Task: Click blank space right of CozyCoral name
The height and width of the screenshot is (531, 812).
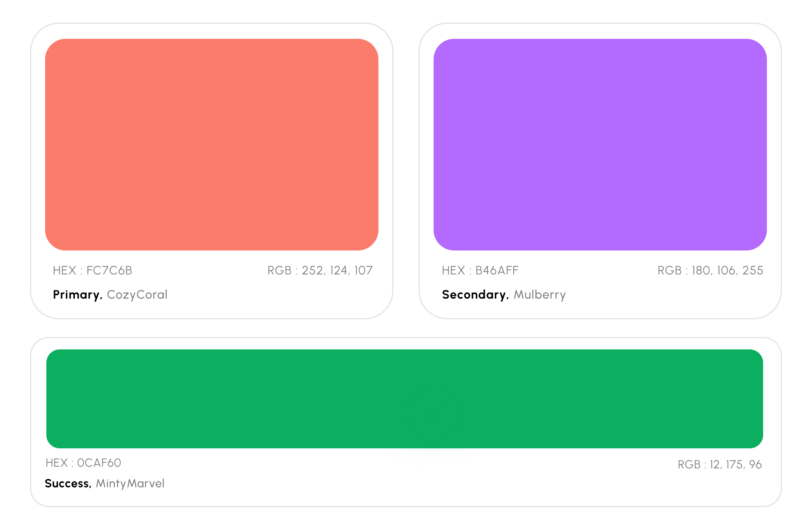Action: click(x=273, y=295)
